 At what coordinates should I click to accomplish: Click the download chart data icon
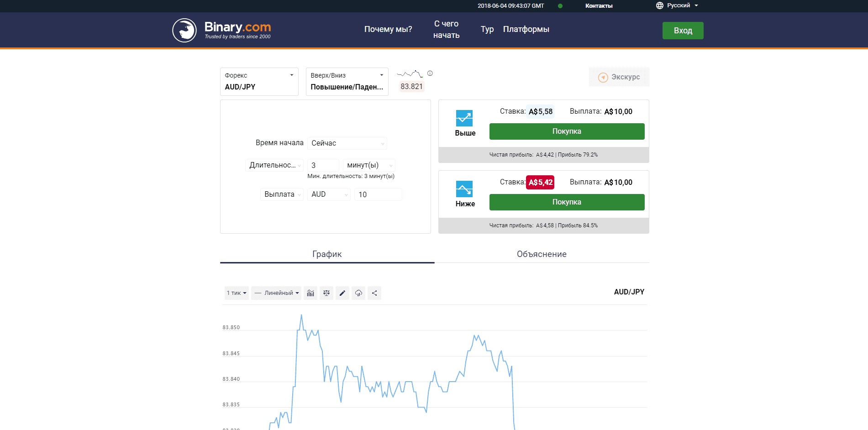(x=358, y=293)
